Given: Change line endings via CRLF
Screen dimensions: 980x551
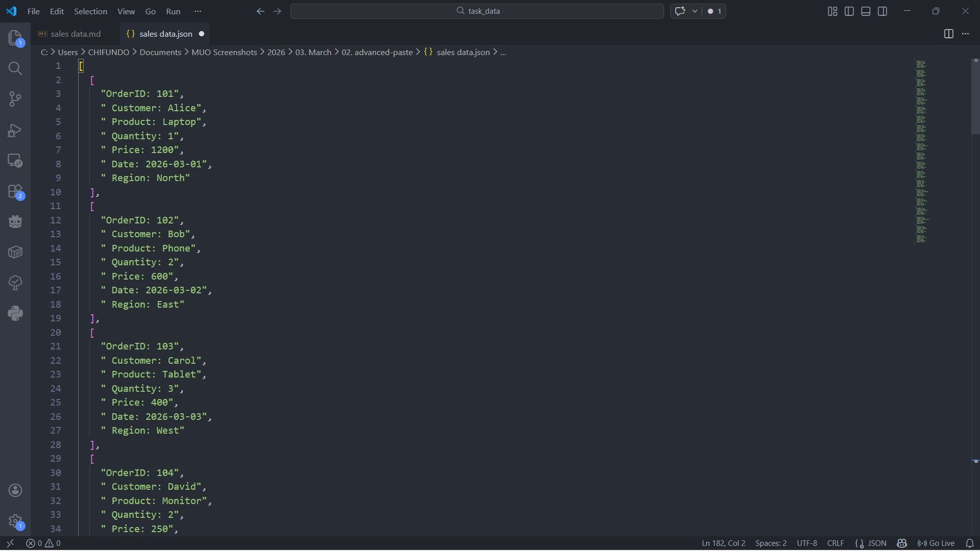Looking at the screenshot, I should (836, 543).
